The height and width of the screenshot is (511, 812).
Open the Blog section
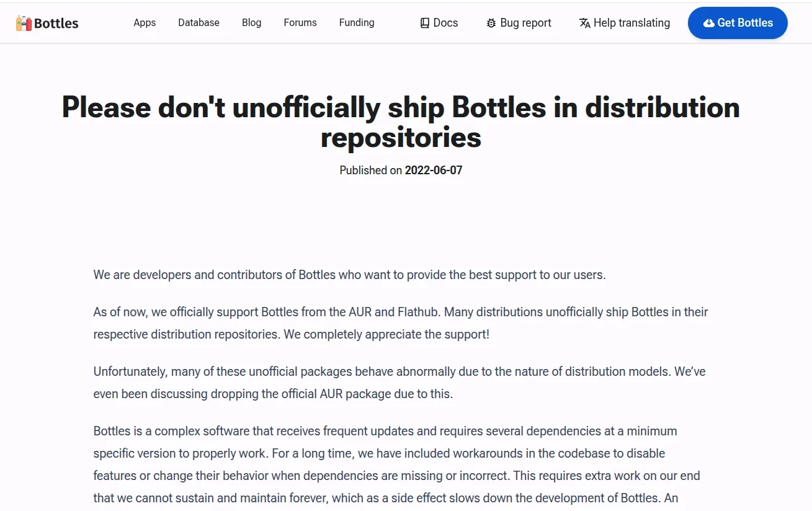251,23
